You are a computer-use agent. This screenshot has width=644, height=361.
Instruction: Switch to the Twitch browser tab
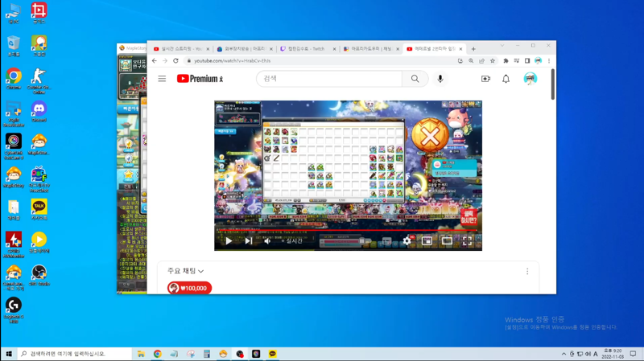(x=306, y=49)
